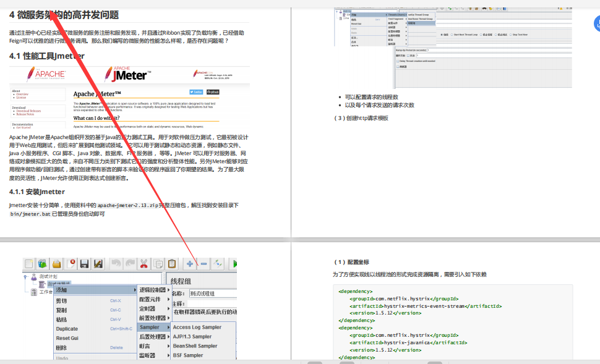600x364 pixels.
Task: Open the Download Releases link
Action: tap(28, 111)
